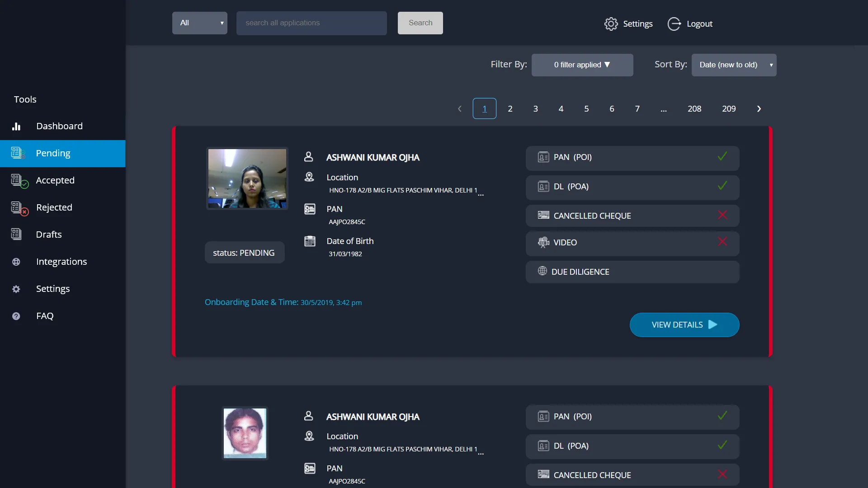Screen dimensions: 868x488
Task: Click the VIEW DETAILS button
Action: click(684, 325)
